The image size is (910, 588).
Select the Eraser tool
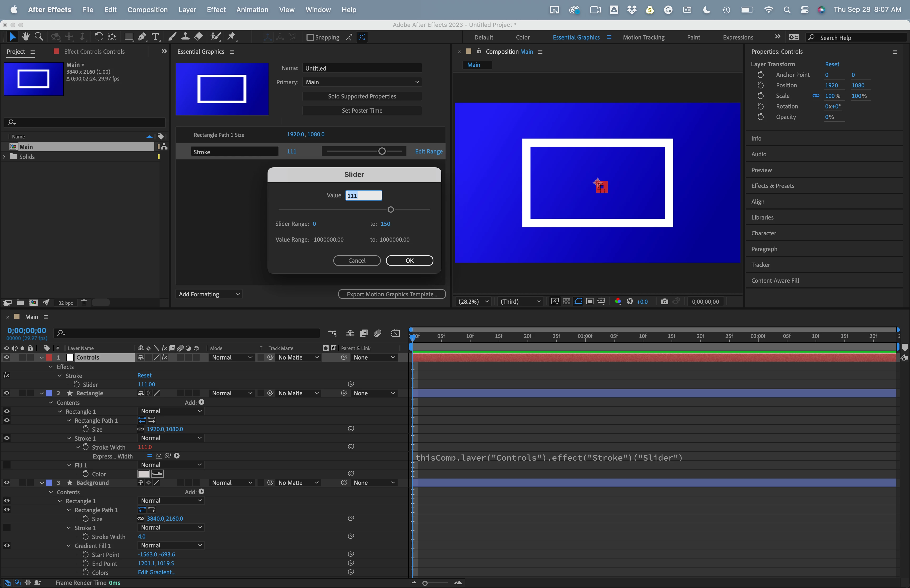199,37
